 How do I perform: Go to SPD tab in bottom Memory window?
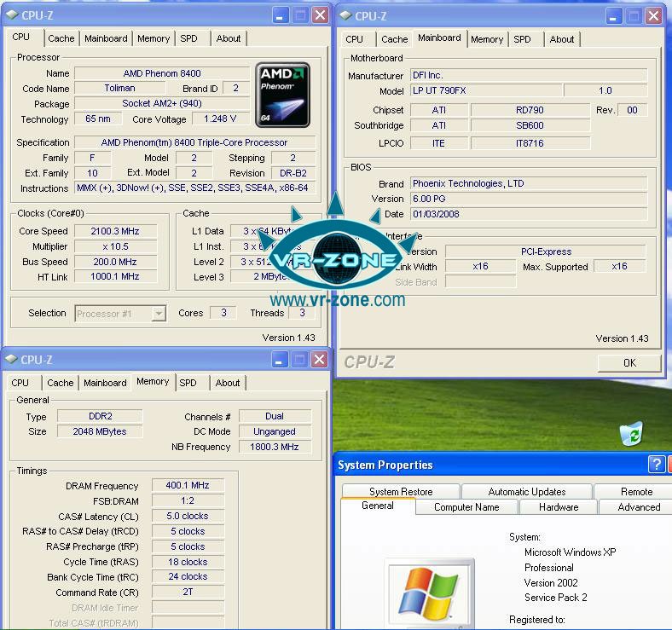pyautogui.click(x=188, y=383)
